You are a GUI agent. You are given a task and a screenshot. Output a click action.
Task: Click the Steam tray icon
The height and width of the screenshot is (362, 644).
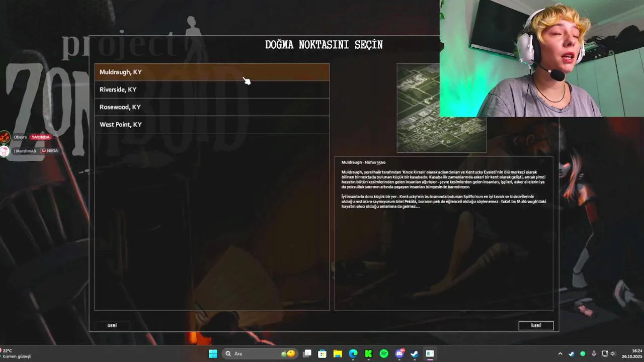pos(572,353)
